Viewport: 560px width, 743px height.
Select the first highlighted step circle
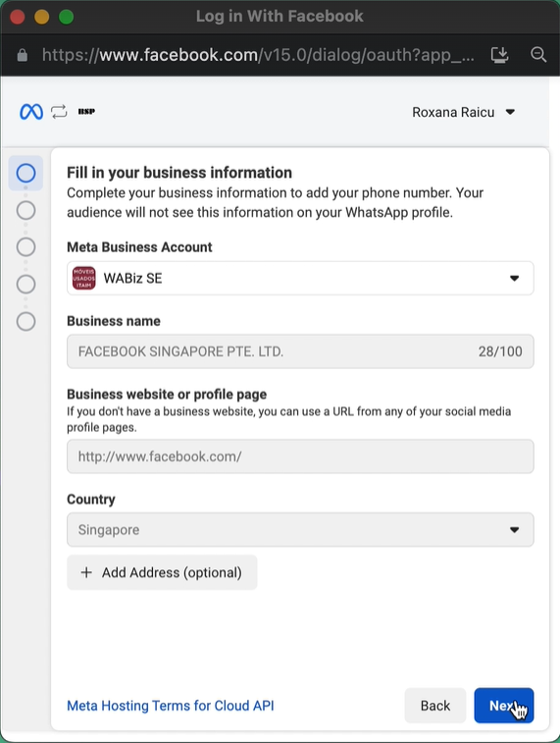26,173
